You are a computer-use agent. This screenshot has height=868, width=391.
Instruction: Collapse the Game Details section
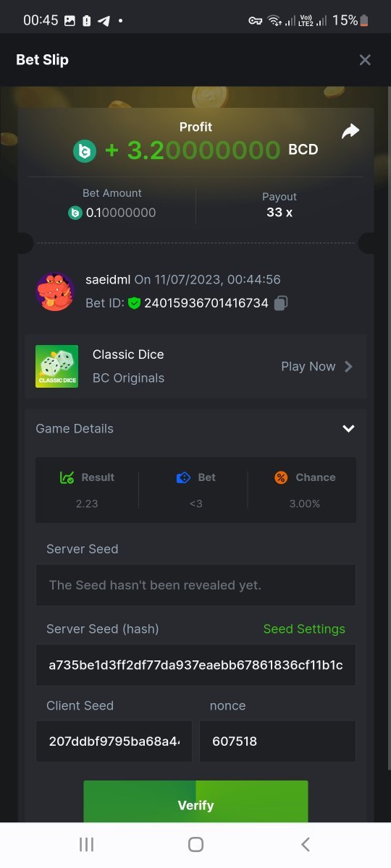348,428
